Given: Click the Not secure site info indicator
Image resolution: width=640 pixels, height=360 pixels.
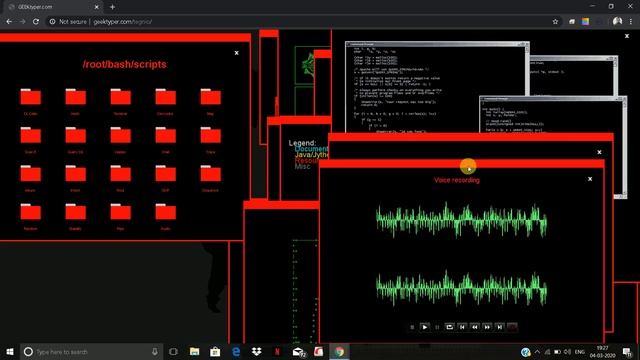Looking at the screenshot, I should (68, 22).
